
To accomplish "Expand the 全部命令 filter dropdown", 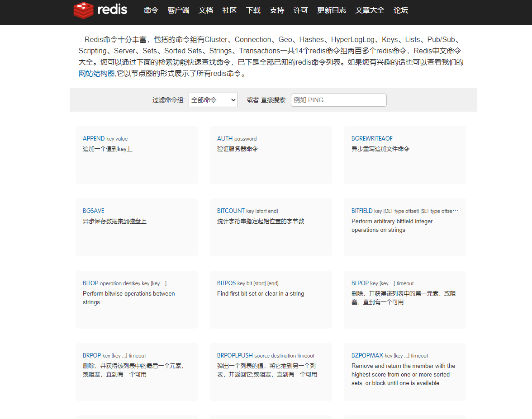I will tap(213, 100).
